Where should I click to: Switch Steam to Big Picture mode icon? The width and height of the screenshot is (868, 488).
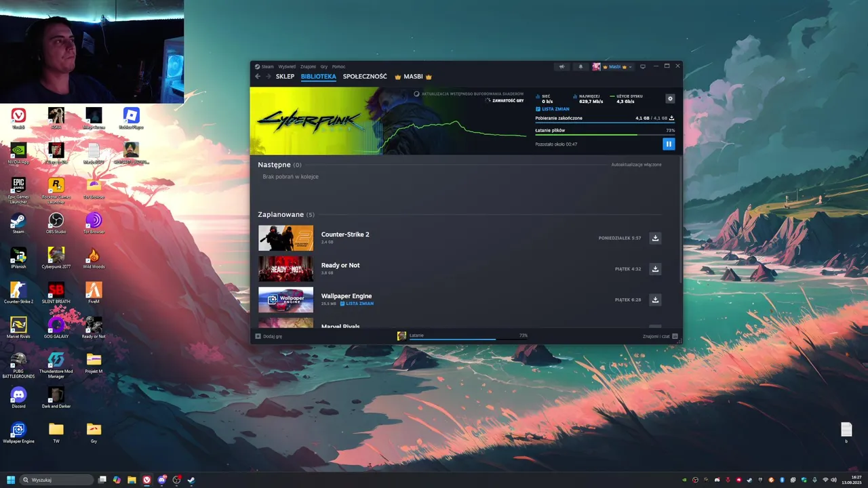coord(643,66)
